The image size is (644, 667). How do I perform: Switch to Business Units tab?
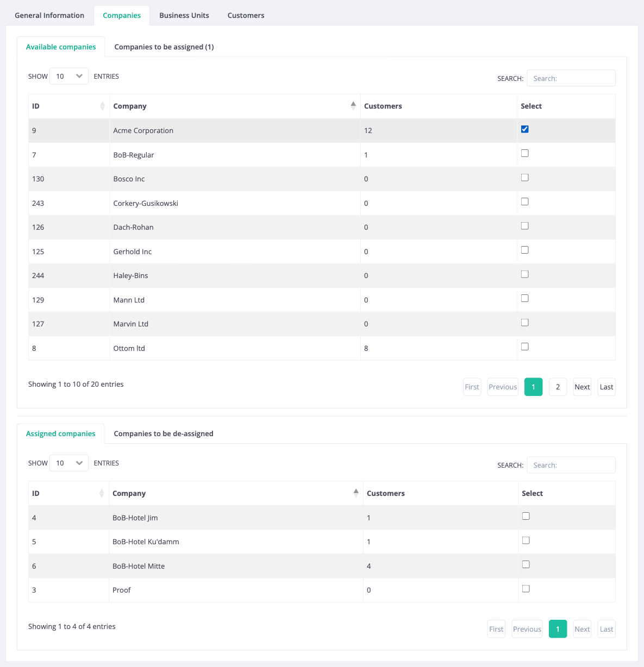[184, 15]
